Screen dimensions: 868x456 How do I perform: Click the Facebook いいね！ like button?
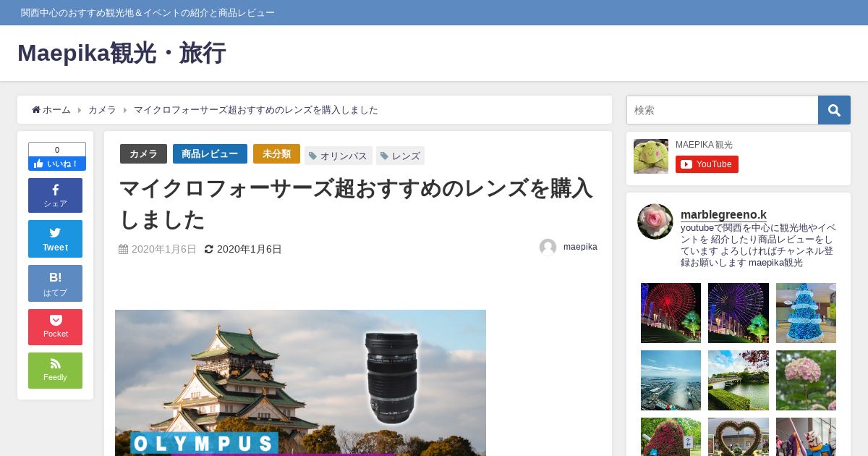pos(57,164)
